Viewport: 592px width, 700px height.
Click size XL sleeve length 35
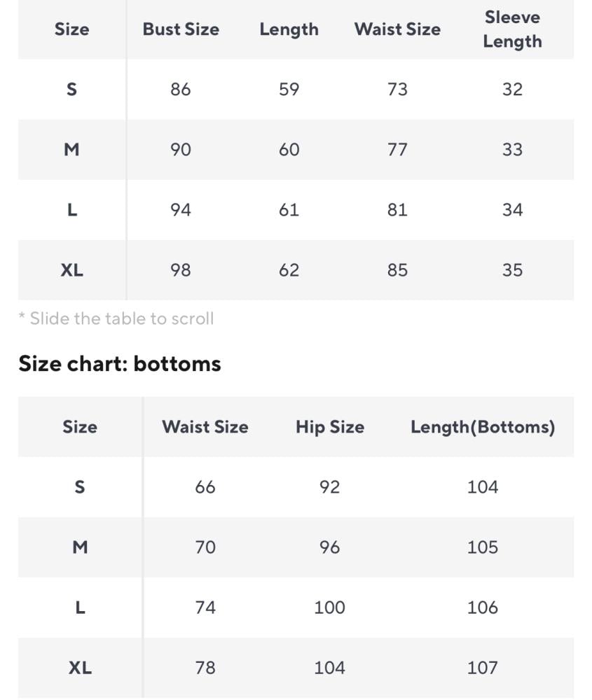tap(512, 270)
